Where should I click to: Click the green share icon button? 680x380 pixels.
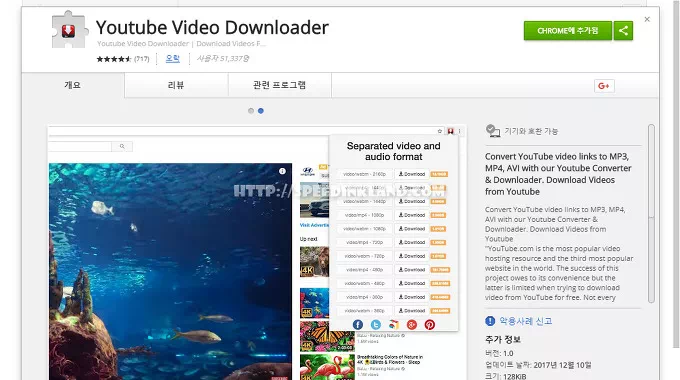point(623,31)
